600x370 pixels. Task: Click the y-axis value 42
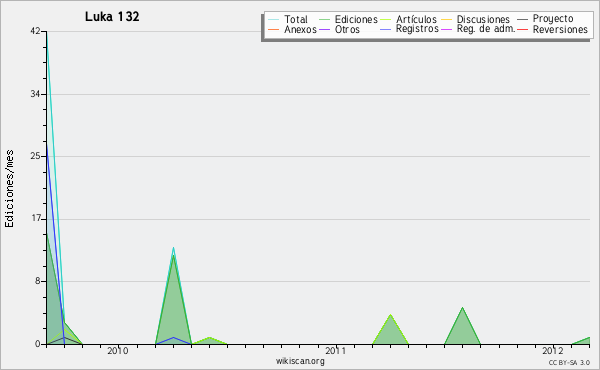[35, 31]
